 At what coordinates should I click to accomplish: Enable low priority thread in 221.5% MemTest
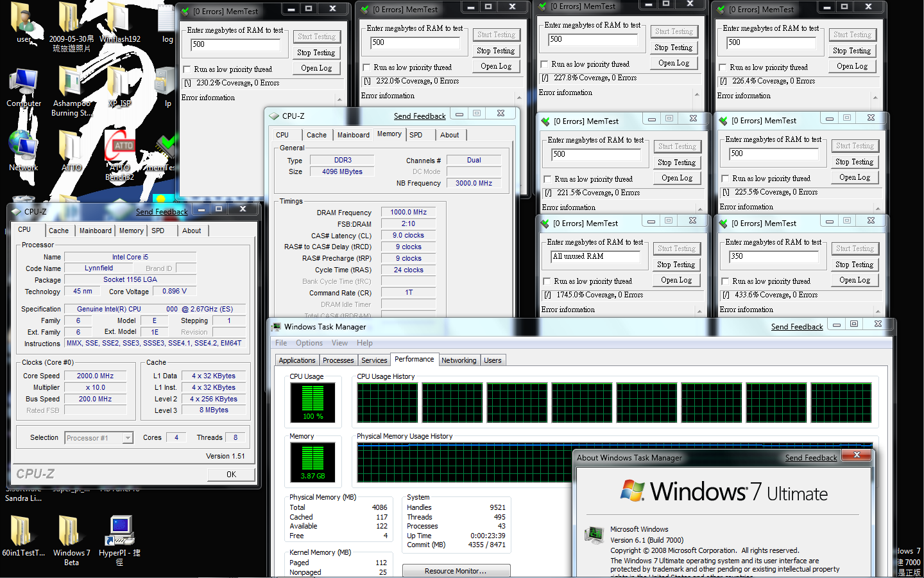click(x=547, y=179)
